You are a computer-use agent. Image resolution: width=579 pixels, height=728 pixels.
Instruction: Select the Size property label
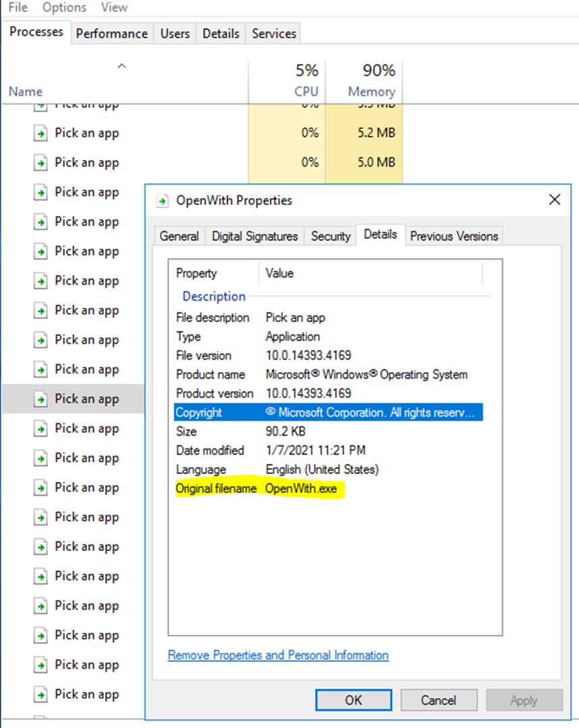pos(186,432)
